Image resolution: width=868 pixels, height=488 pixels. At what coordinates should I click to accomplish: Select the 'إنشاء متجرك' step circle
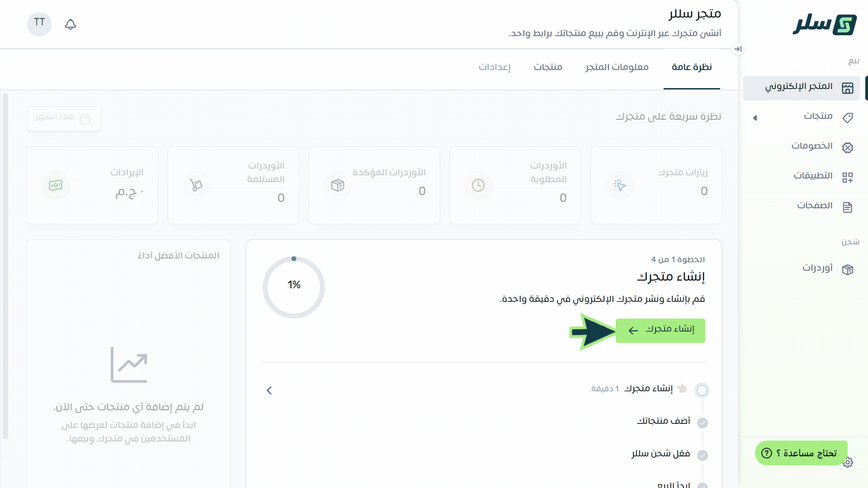[702, 390]
